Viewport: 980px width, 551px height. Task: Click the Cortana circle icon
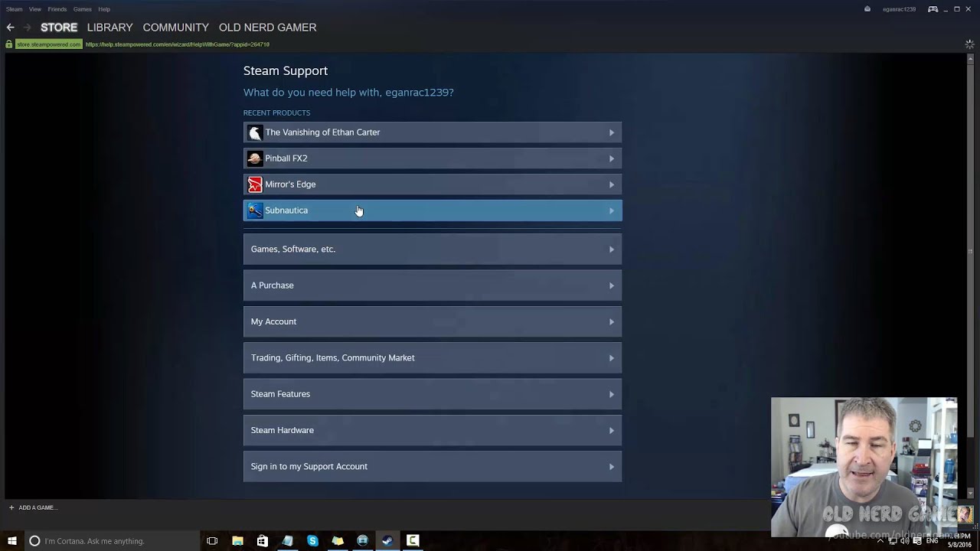(x=34, y=541)
